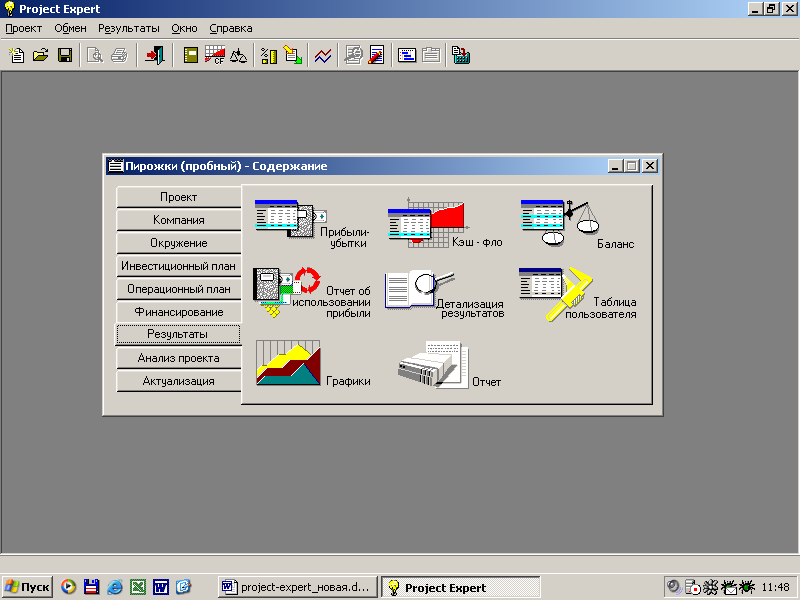The width and height of the screenshot is (800, 600).
Task: Switch to the Проект section tab
Action: 179,197
